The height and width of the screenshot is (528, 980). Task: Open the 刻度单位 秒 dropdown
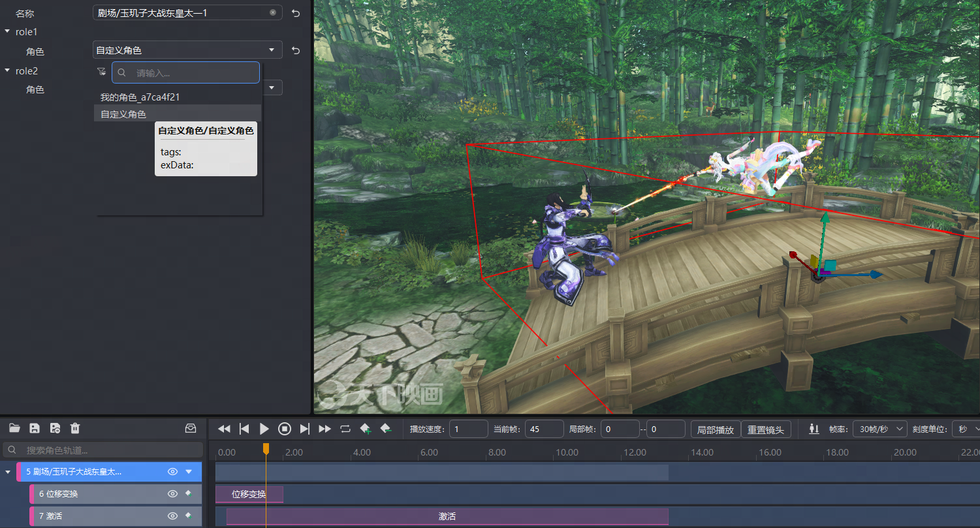[x=968, y=429]
